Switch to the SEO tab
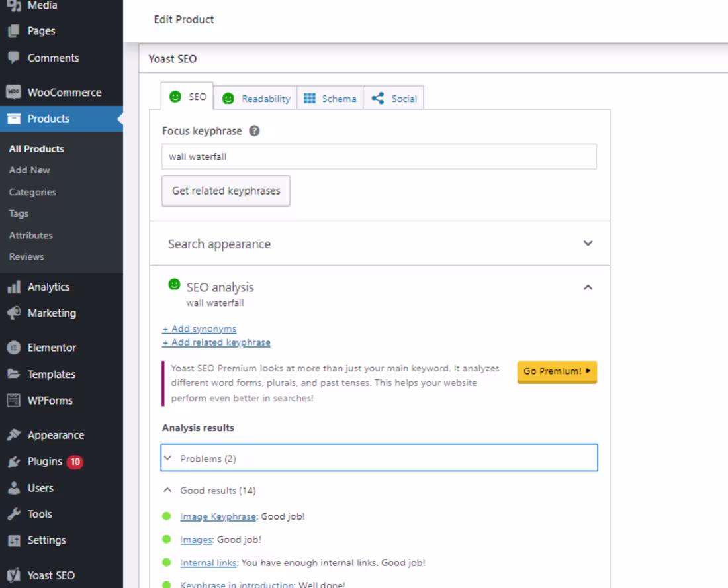The image size is (728, 588). pyautogui.click(x=187, y=97)
